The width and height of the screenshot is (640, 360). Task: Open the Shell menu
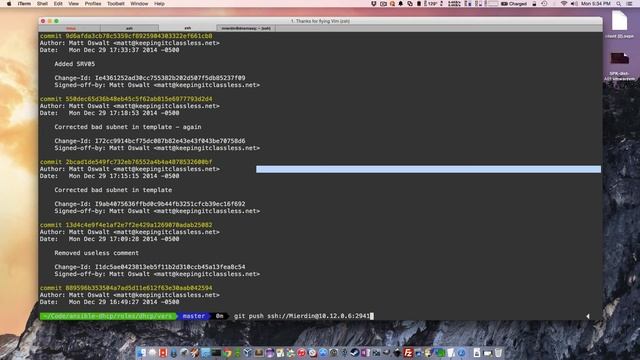pyautogui.click(x=42, y=4)
